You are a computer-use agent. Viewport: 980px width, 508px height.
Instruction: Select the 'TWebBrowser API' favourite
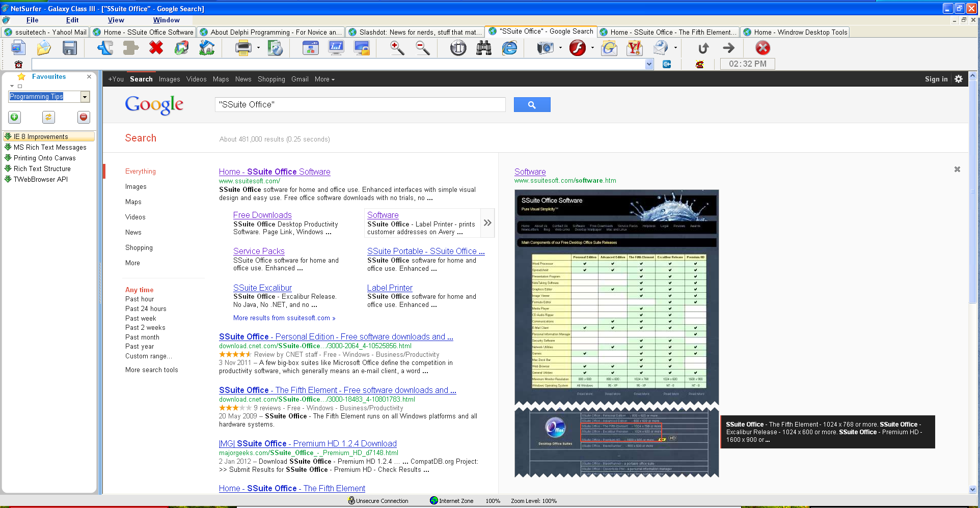[x=40, y=179]
